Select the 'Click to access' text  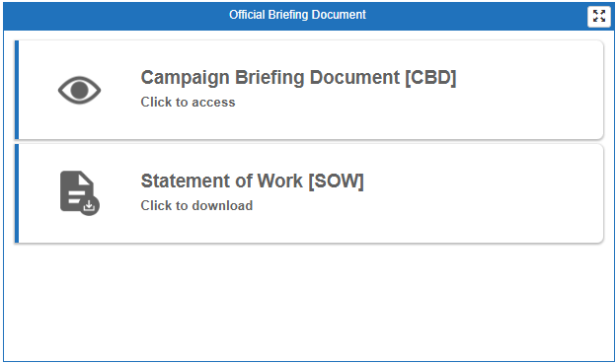pyautogui.click(x=188, y=102)
